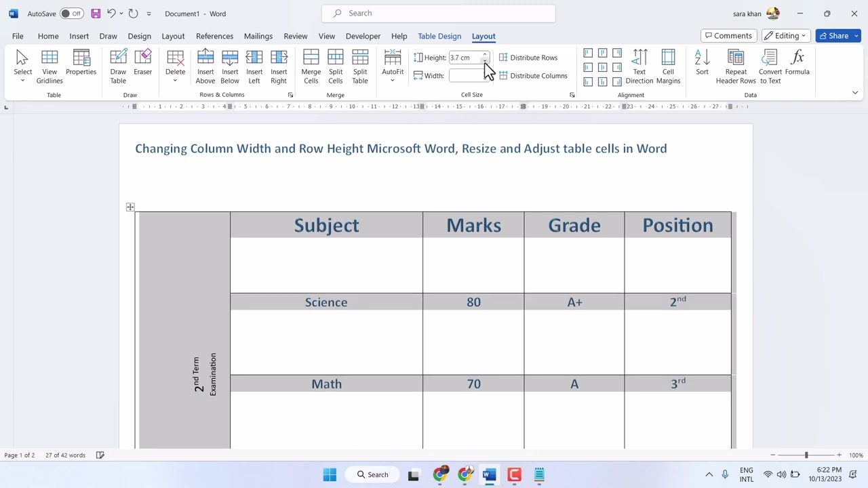
Task: Open Split Cells
Action: point(336,67)
